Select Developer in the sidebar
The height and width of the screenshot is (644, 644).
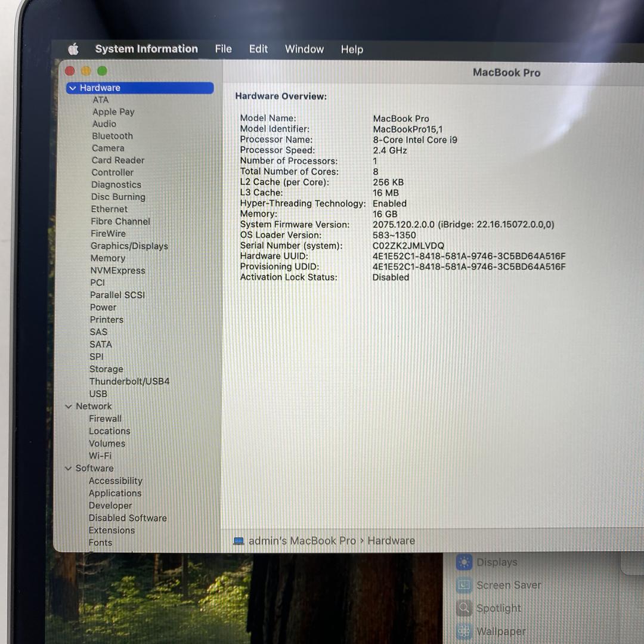110,506
